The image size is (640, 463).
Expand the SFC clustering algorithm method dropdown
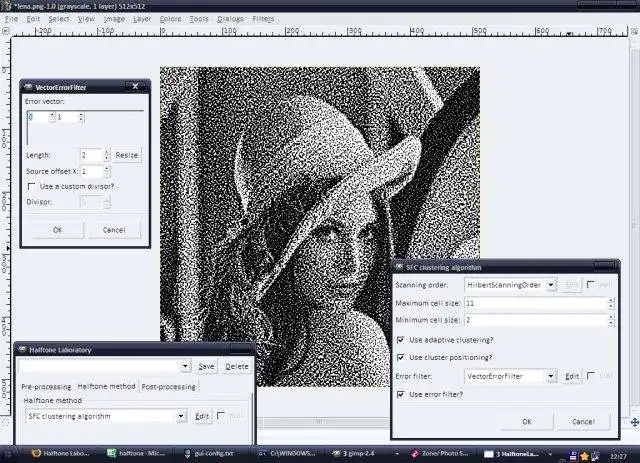click(x=181, y=416)
